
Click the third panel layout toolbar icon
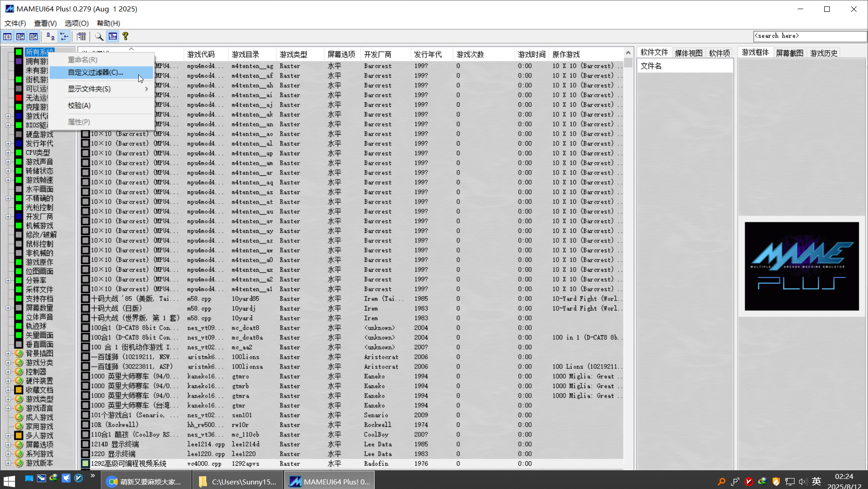click(33, 37)
